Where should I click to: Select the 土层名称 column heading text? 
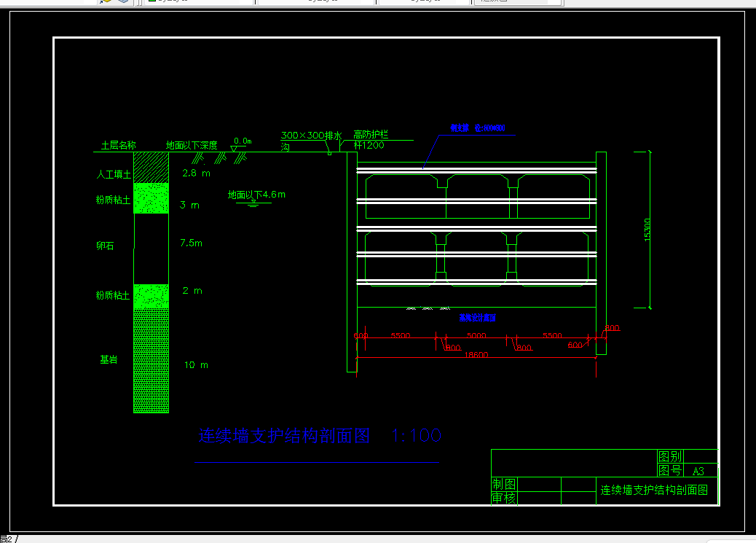click(118, 145)
